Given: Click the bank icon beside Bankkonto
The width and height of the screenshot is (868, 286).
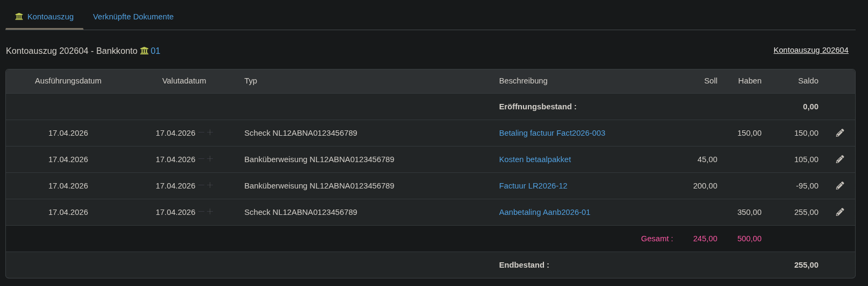Looking at the screenshot, I should (x=144, y=51).
